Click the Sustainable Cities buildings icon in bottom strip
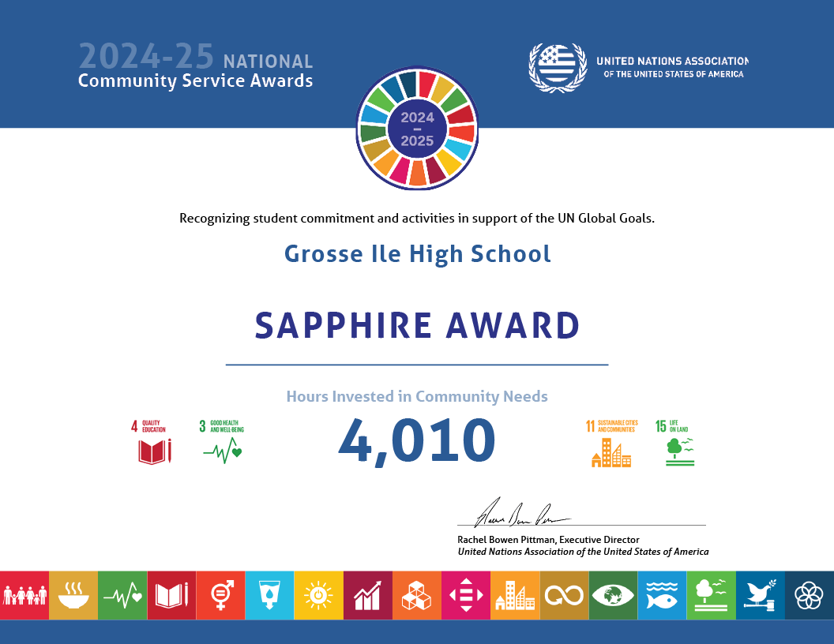 (x=515, y=595)
